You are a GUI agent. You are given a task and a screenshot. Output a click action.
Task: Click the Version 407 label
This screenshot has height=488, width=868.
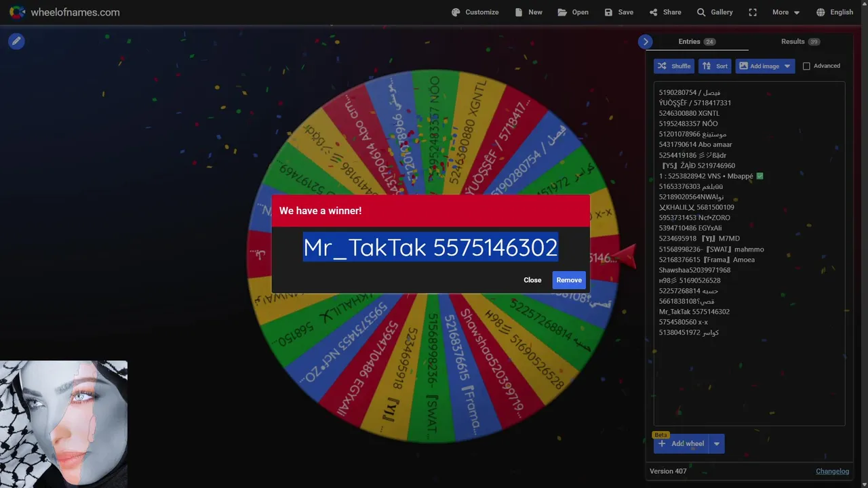click(x=668, y=471)
